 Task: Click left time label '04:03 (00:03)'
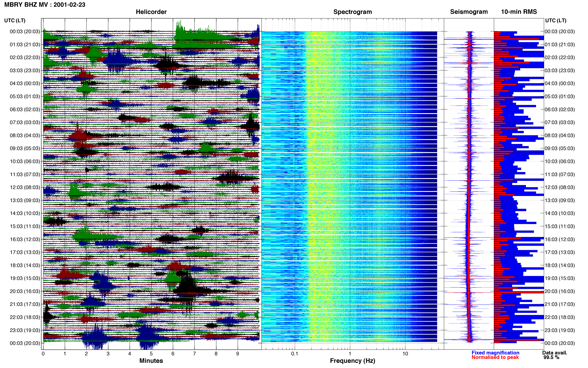pyautogui.click(x=25, y=83)
